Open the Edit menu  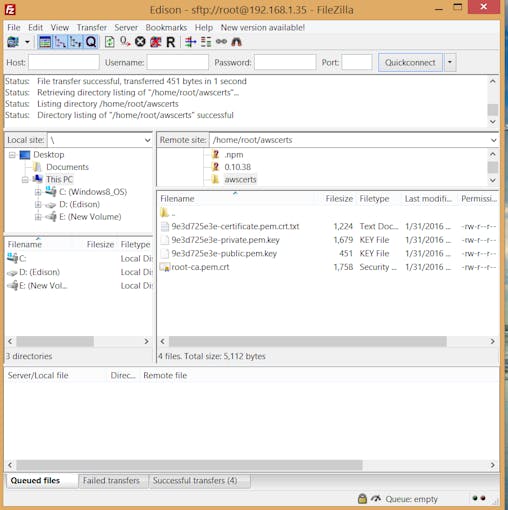click(35, 28)
